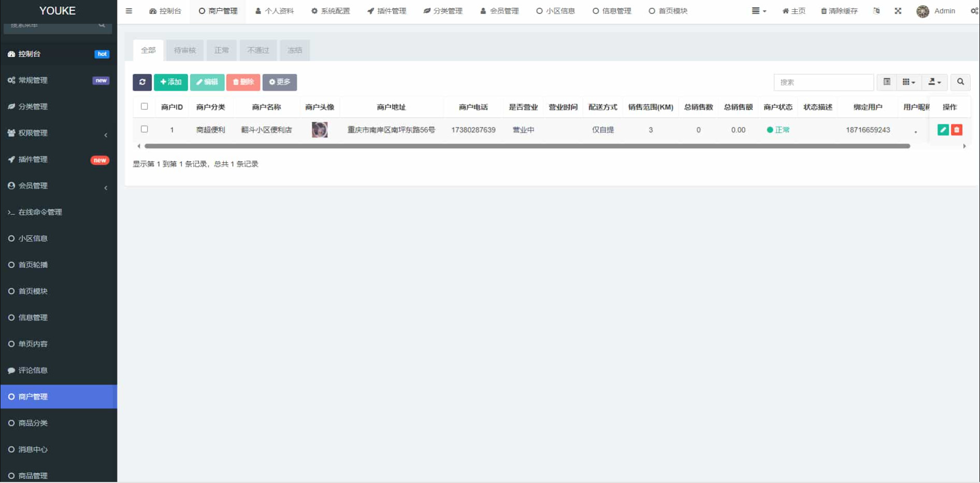
Task: Open the 会员管理 menu in top navbar
Action: [499, 10]
